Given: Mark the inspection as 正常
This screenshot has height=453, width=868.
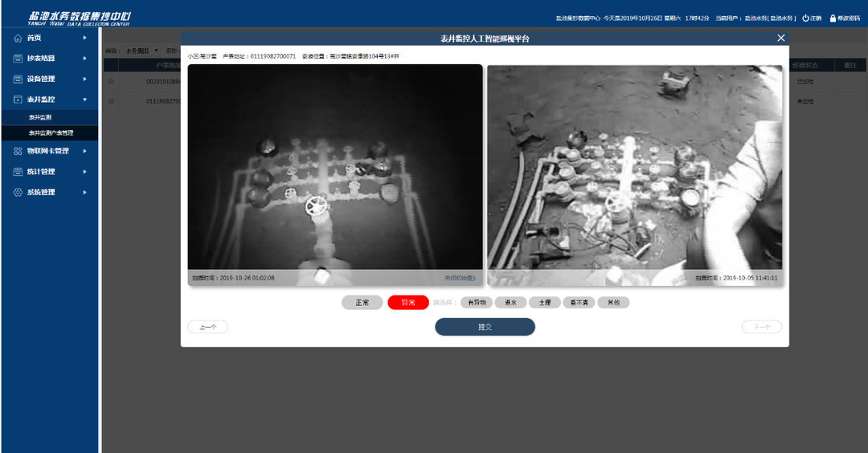Looking at the screenshot, I should [362, 303].
